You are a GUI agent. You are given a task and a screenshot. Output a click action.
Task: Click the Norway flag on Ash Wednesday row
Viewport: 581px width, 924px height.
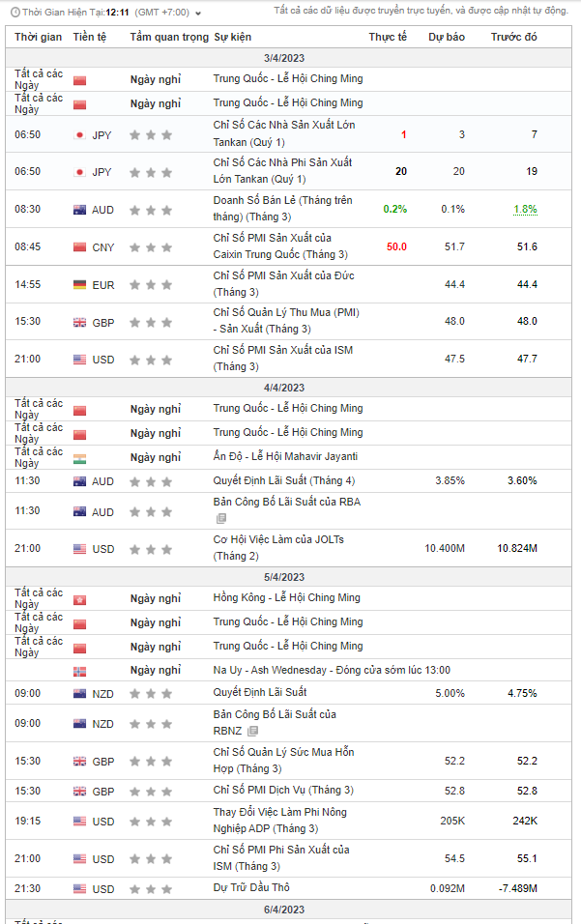79,671
